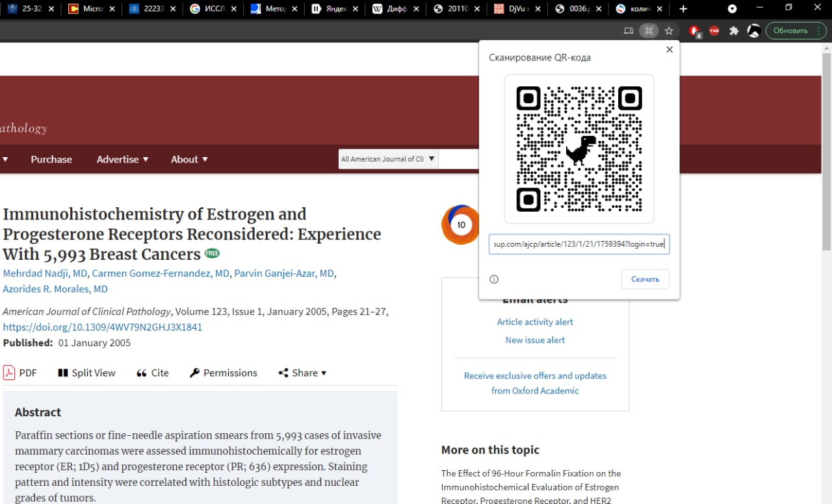Click the Altmetric score 10 badge
This screenshot has width=832, height=504.
click(x=460, y=225)
